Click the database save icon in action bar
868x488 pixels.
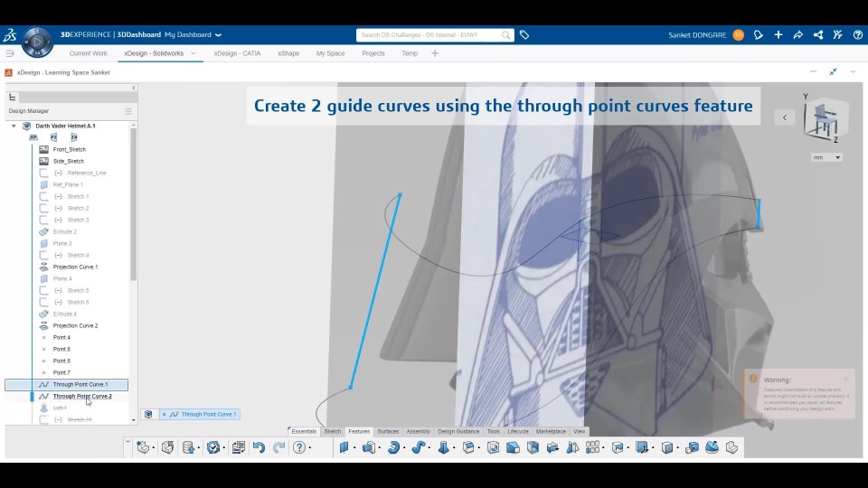click(188, 447)
